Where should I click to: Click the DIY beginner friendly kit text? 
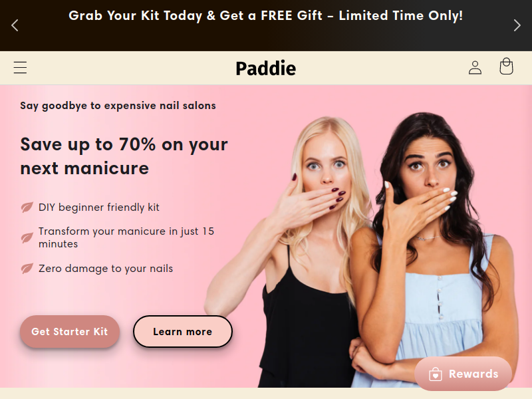98,207
